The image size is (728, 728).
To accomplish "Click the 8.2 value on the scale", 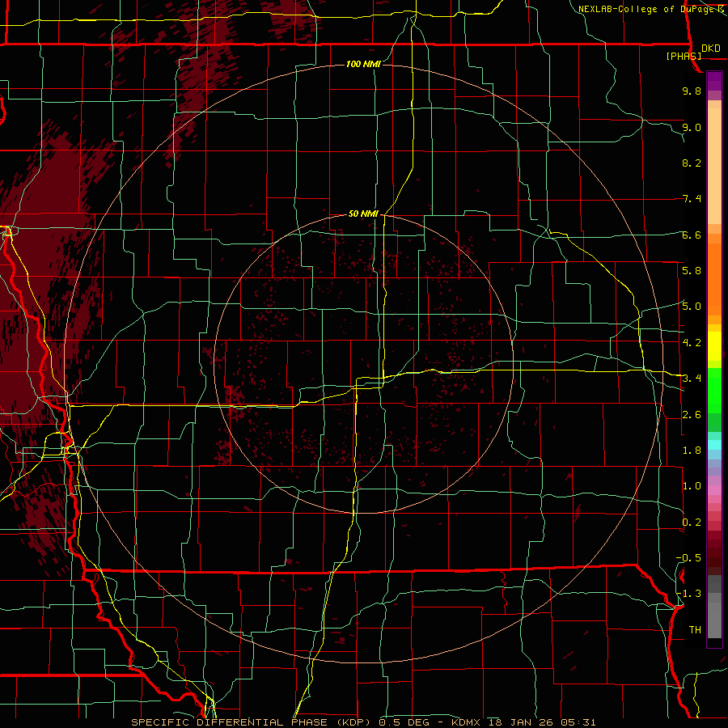I will click(692, 163).
